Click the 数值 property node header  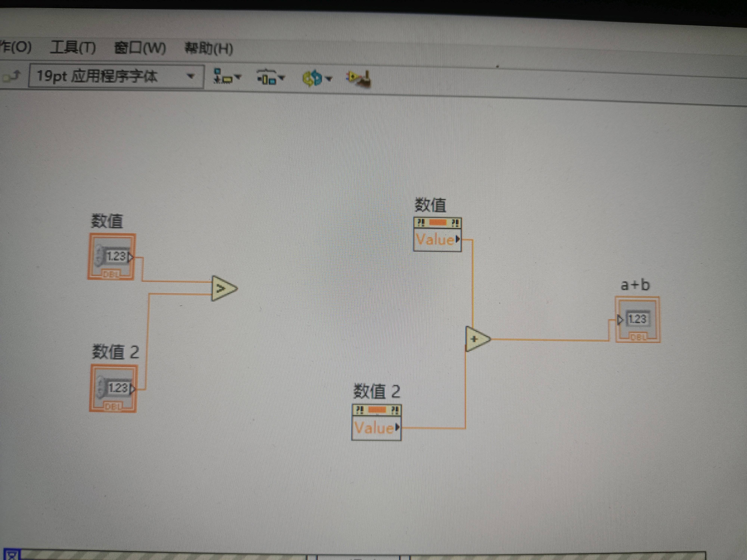point(437,223)
